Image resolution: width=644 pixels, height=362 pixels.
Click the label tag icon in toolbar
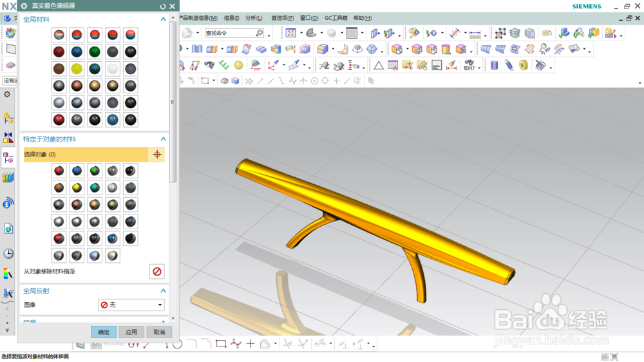546,33
